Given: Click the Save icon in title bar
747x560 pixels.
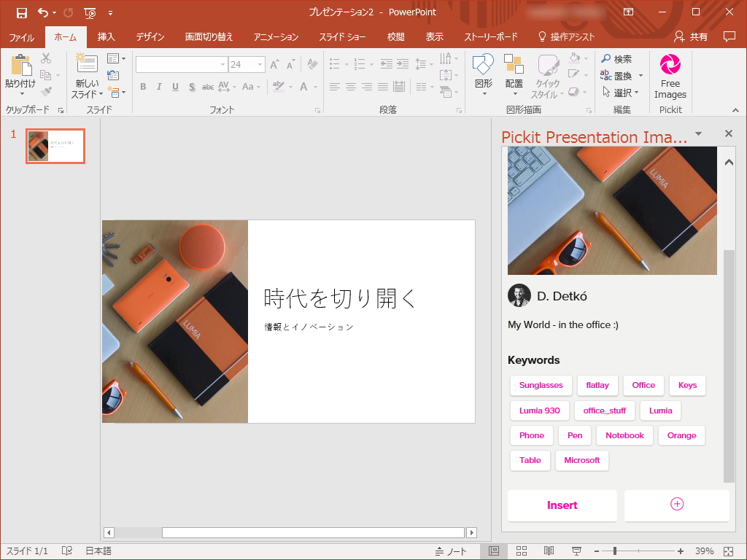Looking at the screenshot, I should (22, 12).
